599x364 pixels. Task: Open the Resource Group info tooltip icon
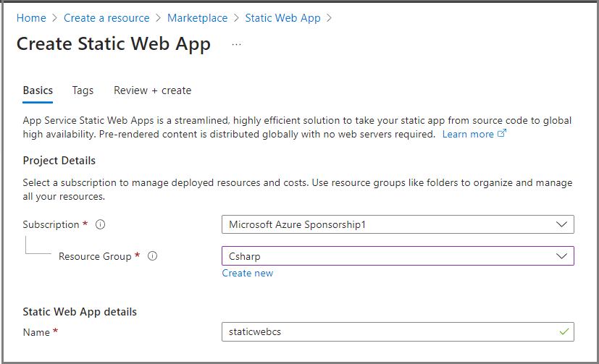point(152,256)
